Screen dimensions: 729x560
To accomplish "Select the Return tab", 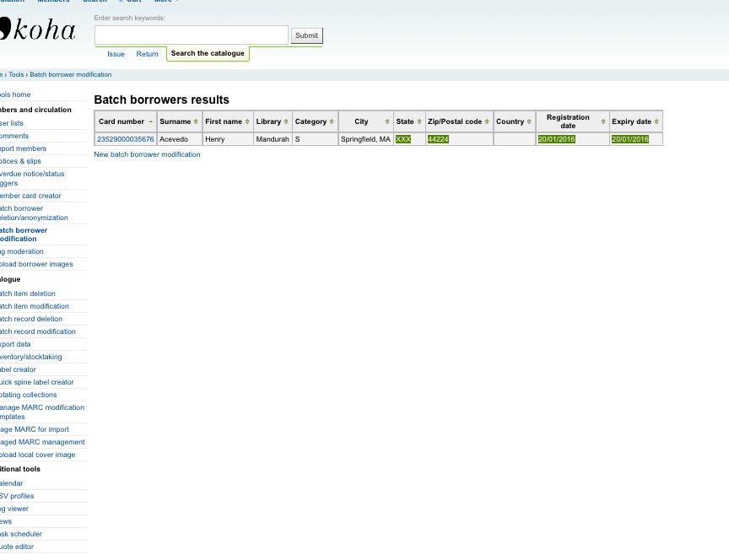I will pos(147,54).
